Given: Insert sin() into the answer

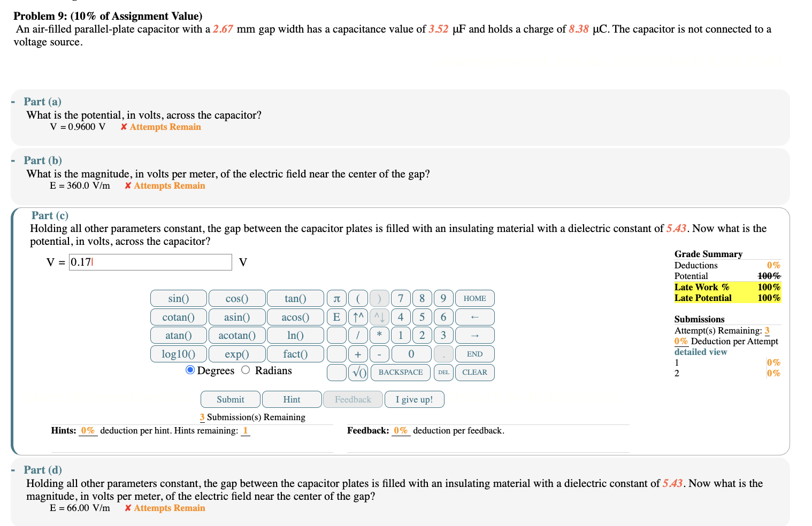Looking at the screenshot, I should (x=178, y=298).
